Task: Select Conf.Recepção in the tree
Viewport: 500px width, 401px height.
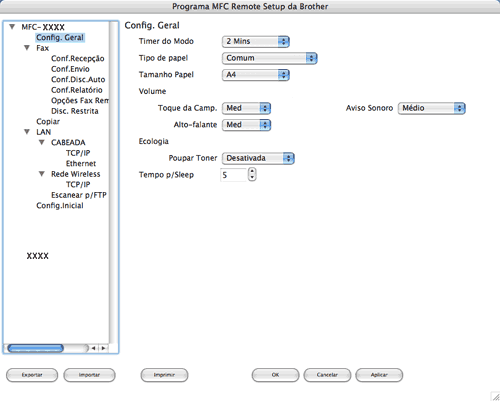Action: tap(78, 59)
